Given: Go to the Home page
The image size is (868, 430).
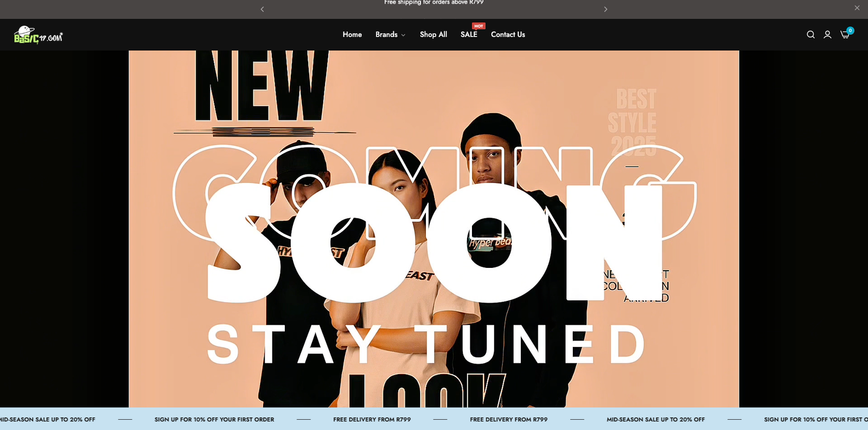Looking at the screenshot, I should (x=352, y=35).
